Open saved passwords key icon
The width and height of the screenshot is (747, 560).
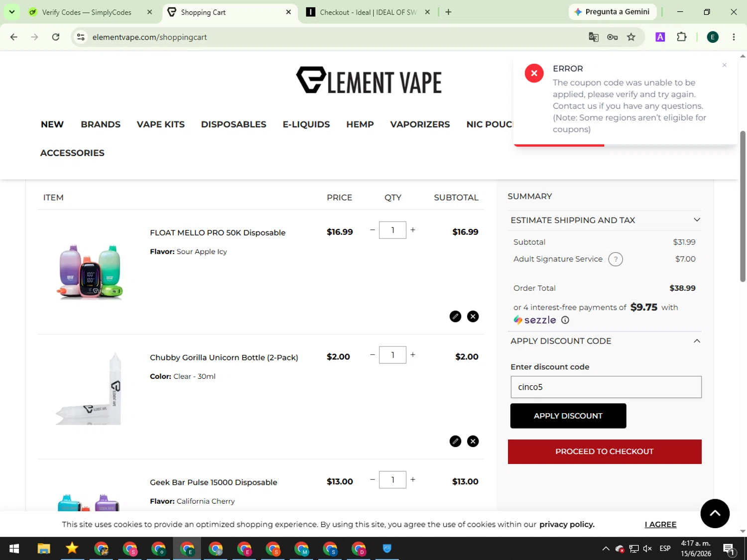point(613,37)
